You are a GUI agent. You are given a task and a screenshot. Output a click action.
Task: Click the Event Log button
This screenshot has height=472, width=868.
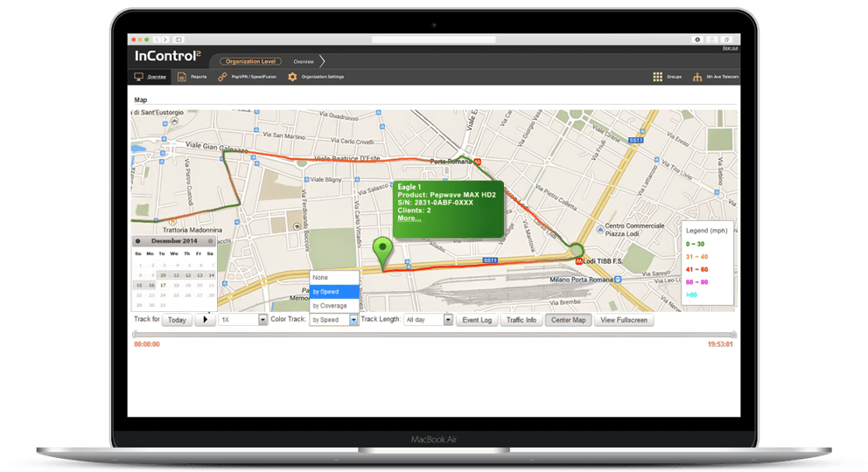coord(477,320)
